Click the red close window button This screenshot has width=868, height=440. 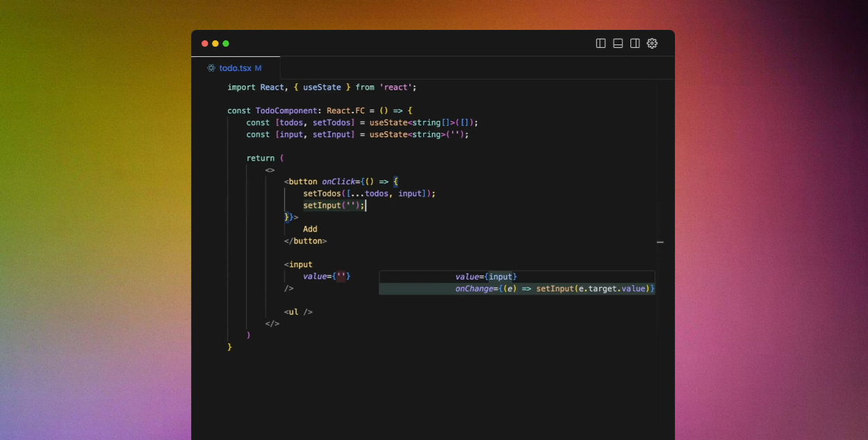point(205,43)
